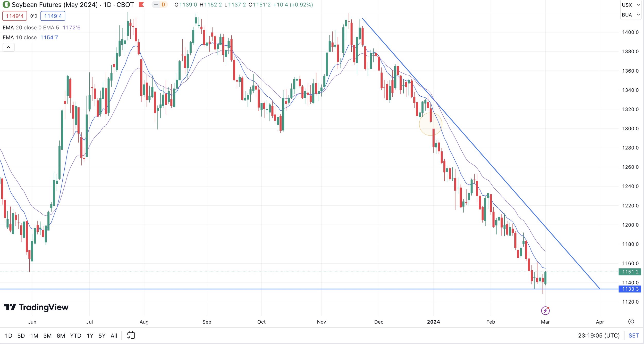
Task: Select the YTD date range
Action: (75, 336)
